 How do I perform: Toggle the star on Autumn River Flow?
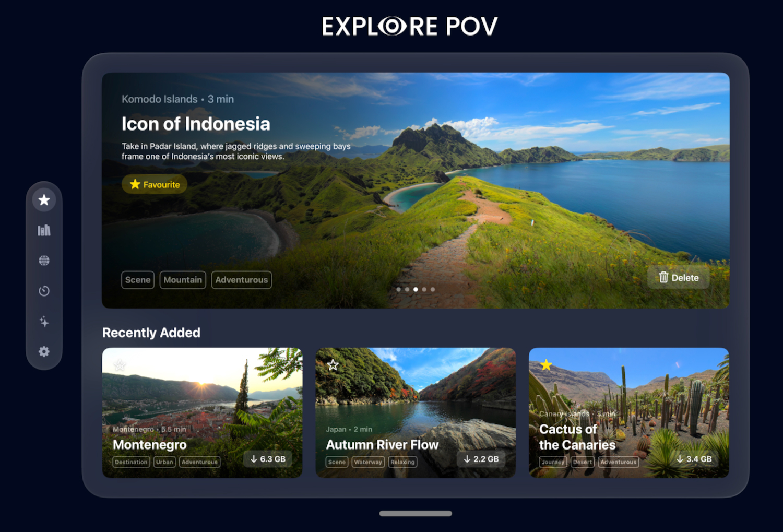333,365
